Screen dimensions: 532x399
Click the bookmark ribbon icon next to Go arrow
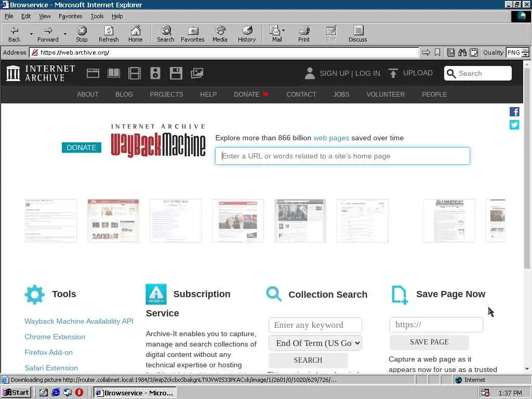pos(437,52)
